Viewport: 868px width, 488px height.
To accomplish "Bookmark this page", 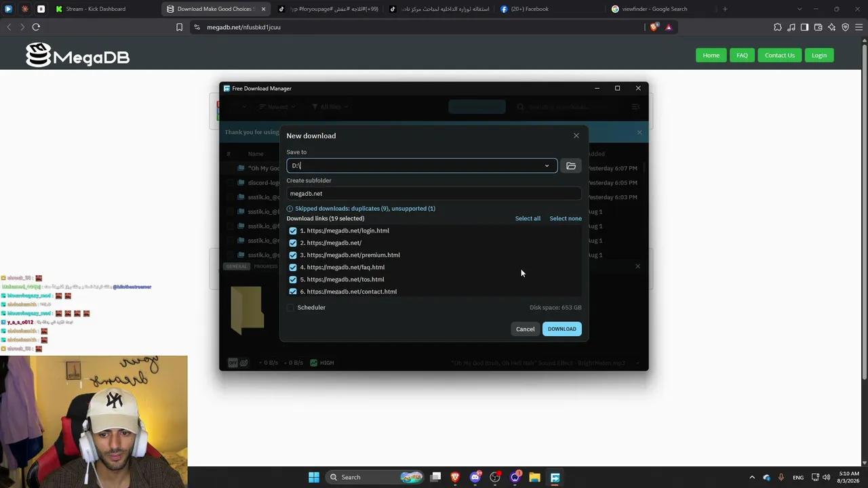I will 179,27.
